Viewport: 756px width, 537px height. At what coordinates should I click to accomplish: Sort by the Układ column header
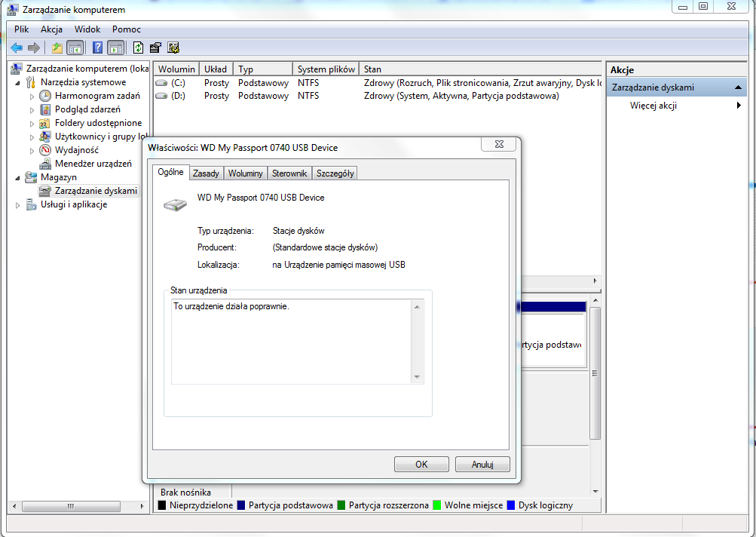216,69
